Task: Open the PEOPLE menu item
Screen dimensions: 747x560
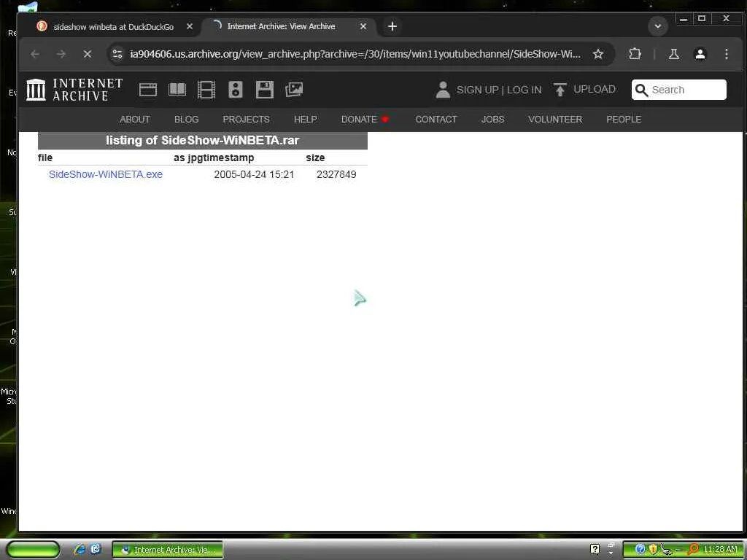Action: [624, 119]
